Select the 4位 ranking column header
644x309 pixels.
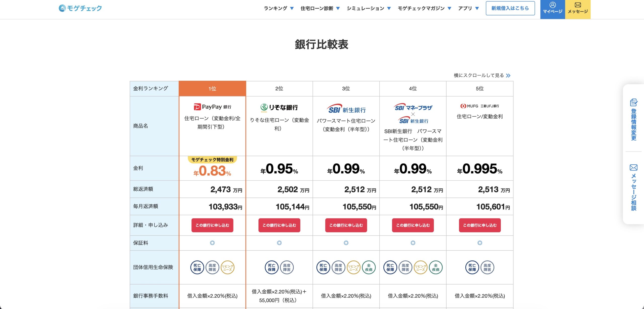pos(413,89)
